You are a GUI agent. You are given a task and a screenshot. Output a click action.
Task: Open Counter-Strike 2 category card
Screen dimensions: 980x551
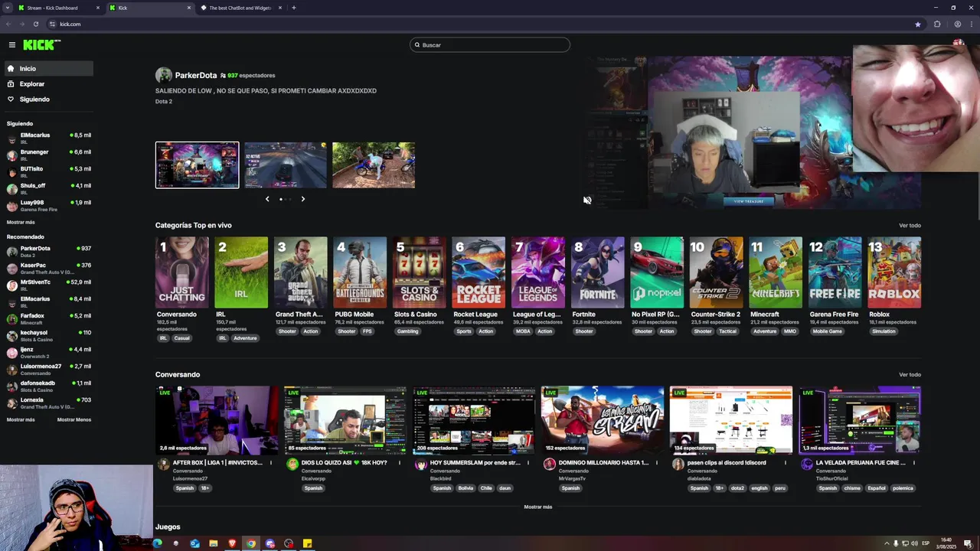716,272
